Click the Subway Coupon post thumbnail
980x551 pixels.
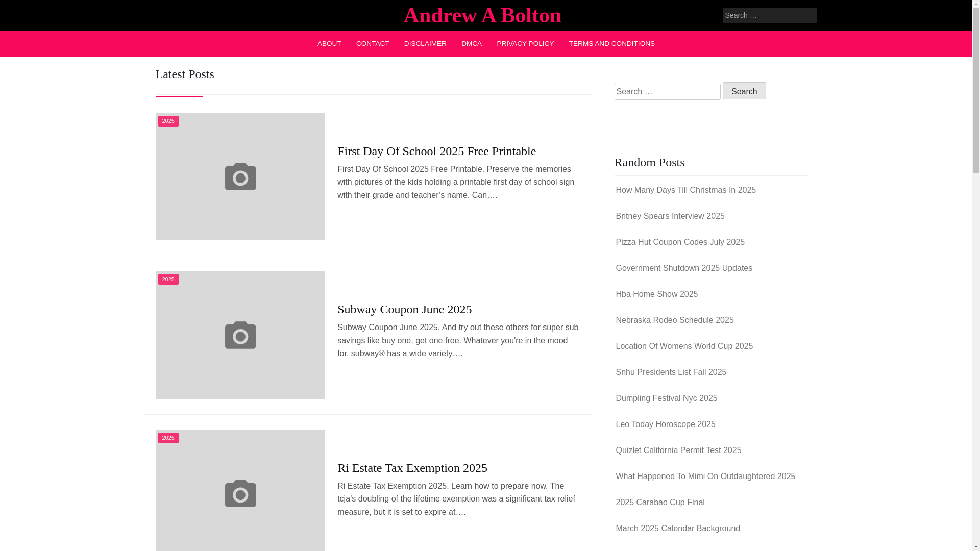tap(240, 335)
